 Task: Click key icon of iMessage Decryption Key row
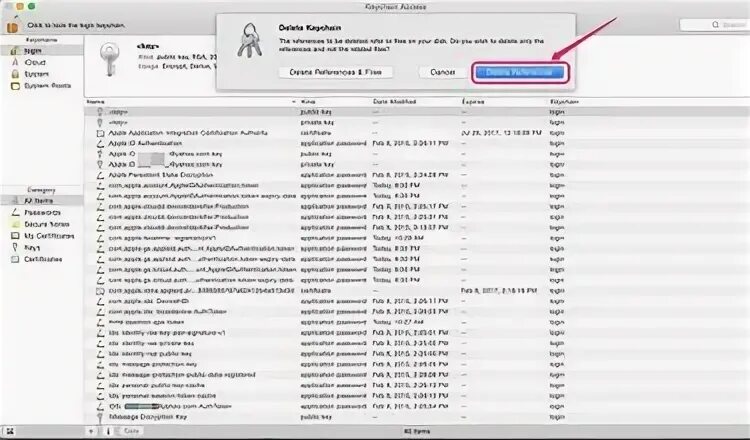pos(100,418)
